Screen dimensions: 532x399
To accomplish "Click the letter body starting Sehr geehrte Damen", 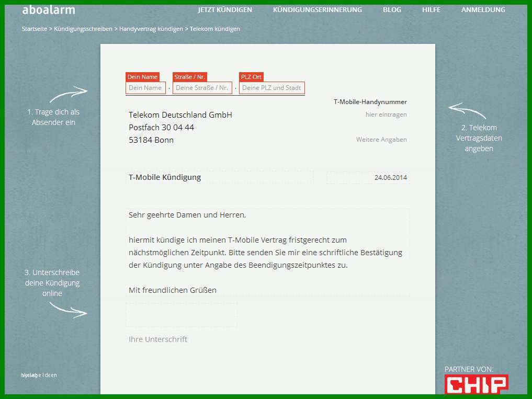I will pyautogui.click(x=268, y=253).
